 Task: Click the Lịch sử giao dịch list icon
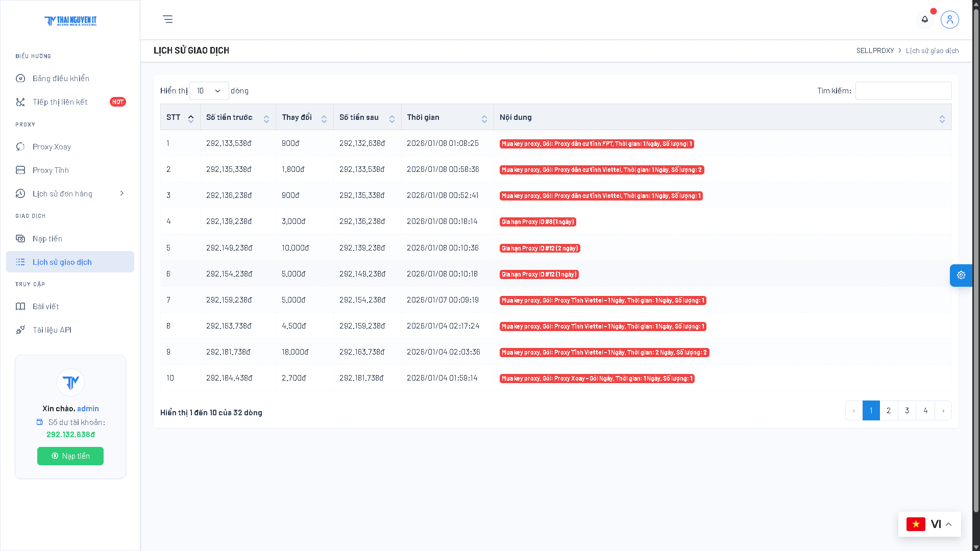click(x=20, y=262)
